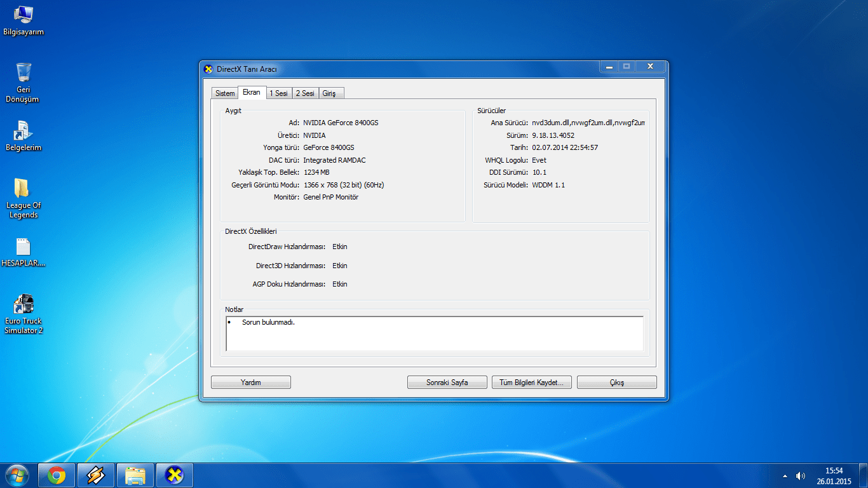Click the "Geçerli Görüntü Modu:" label
This screenshot has height=488, width=868.
click(x=266, y=185)
